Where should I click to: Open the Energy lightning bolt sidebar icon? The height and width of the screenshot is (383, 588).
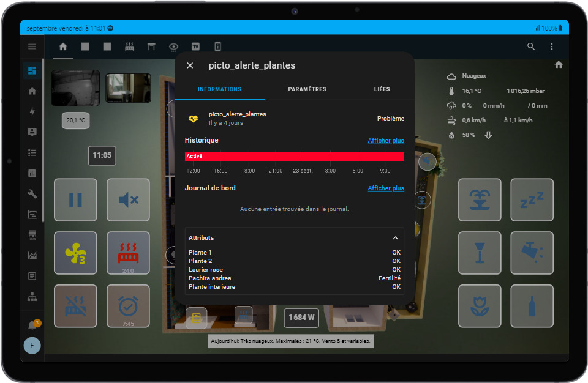[32, 112]
